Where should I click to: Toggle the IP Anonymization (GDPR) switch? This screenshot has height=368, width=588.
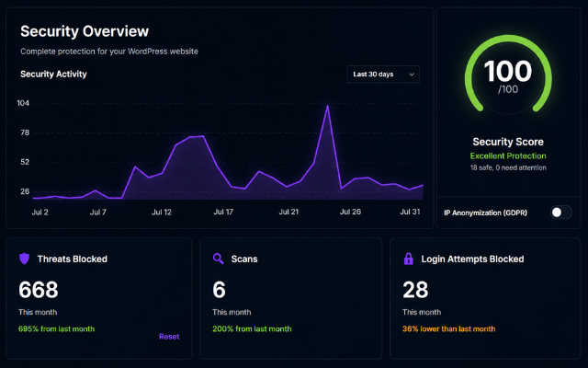point(561,213)
